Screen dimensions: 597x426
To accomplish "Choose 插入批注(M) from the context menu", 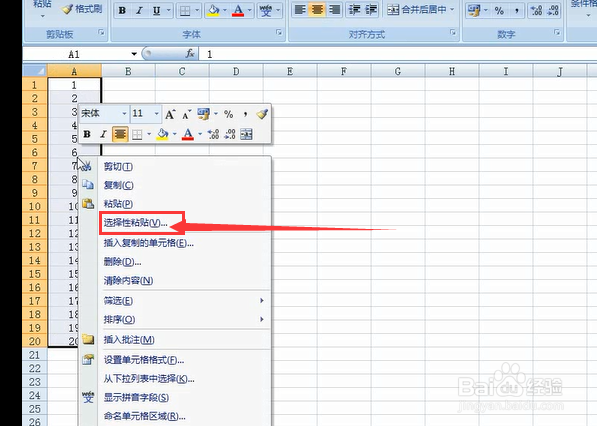I will 175,340.
